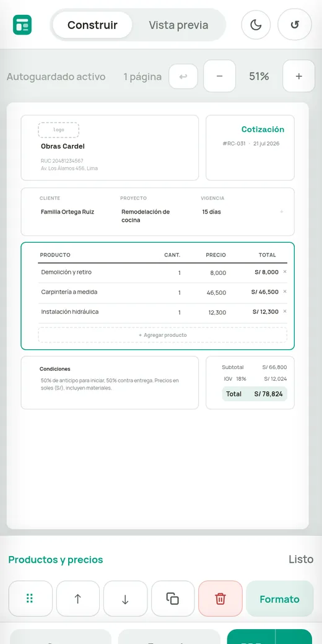Screen dimensions: 322x644
Task: Edit client Familia Ortega Ruiz
Action: (67, 212)
